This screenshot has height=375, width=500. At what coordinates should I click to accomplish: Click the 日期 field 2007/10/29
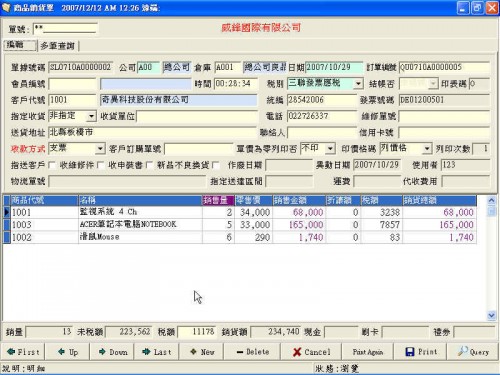coord(334,67)
